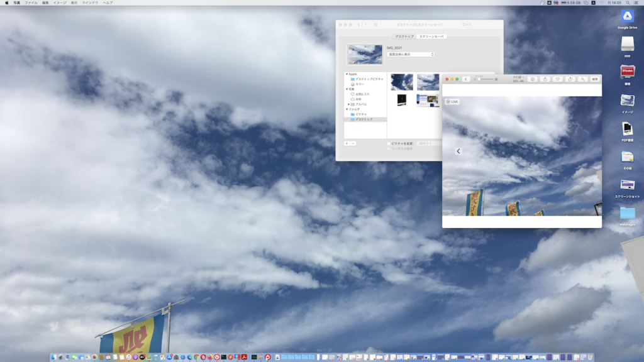Mark photo as favorite with heart icon
Screen dimensions: 644x362
[x=557, y=79]
